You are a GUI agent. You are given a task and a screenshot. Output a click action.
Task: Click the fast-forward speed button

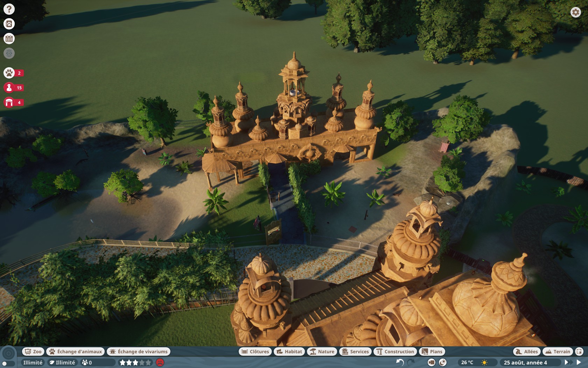pos(568,362)
